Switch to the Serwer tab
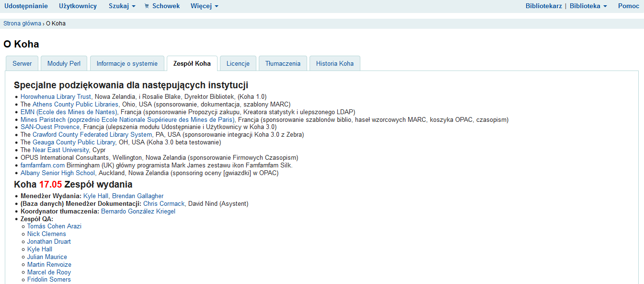644x284 pixels. [22, 63]
